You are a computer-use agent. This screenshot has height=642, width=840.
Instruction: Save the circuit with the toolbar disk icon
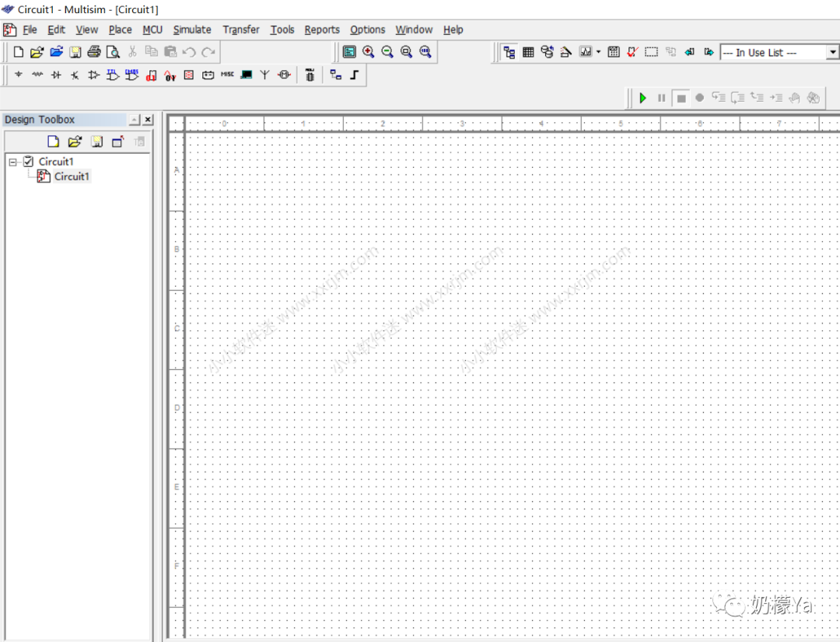tap(75, 52)
